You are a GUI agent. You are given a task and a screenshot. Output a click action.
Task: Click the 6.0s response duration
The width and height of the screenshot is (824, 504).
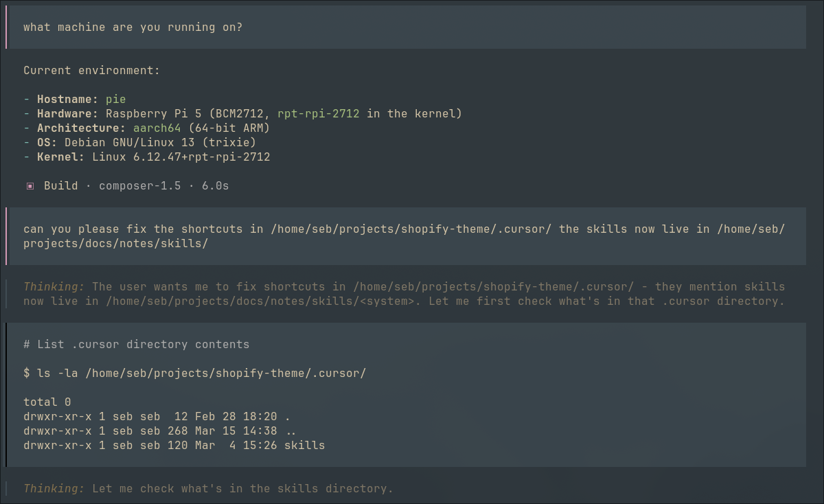215,186
